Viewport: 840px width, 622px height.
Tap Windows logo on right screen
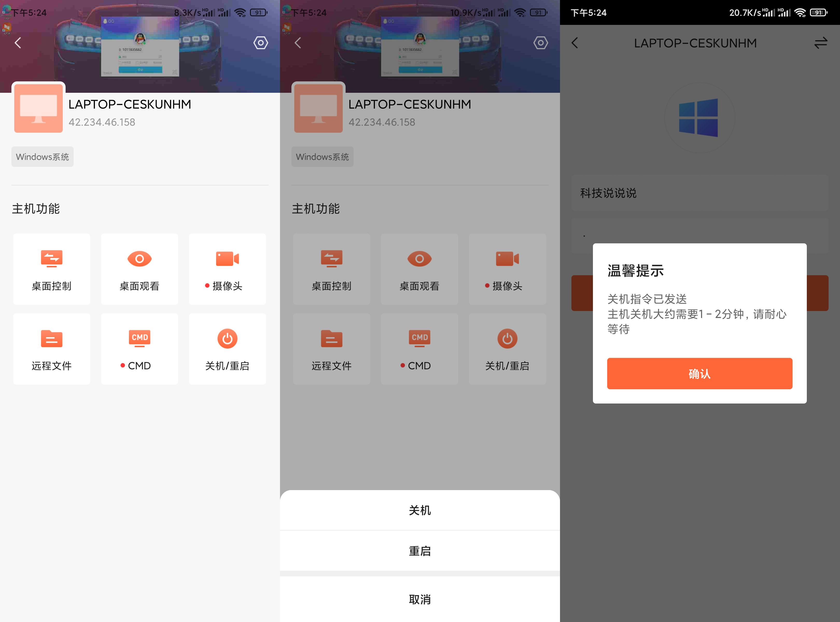698,118
